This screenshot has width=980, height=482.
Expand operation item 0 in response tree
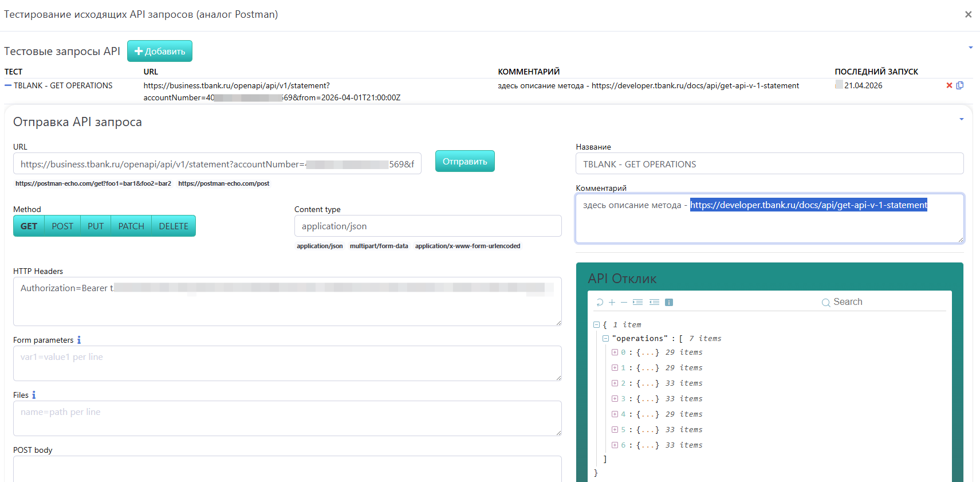(x=615, y=352)
